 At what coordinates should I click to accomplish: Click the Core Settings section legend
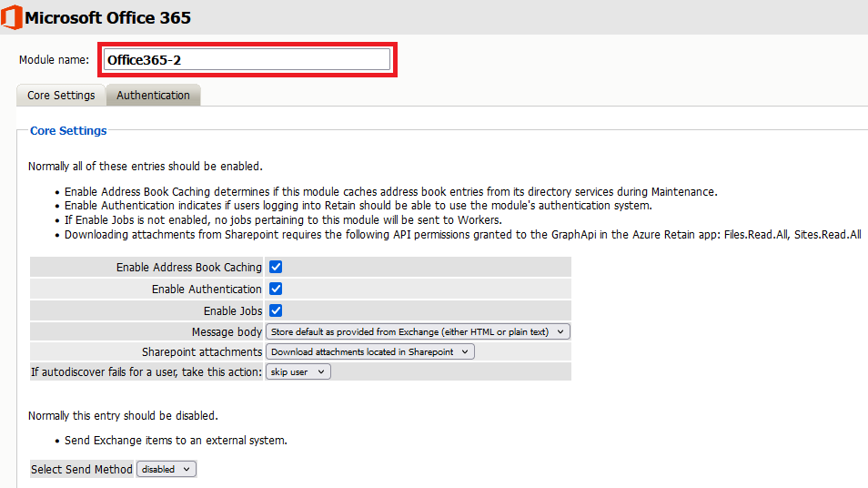68,131
